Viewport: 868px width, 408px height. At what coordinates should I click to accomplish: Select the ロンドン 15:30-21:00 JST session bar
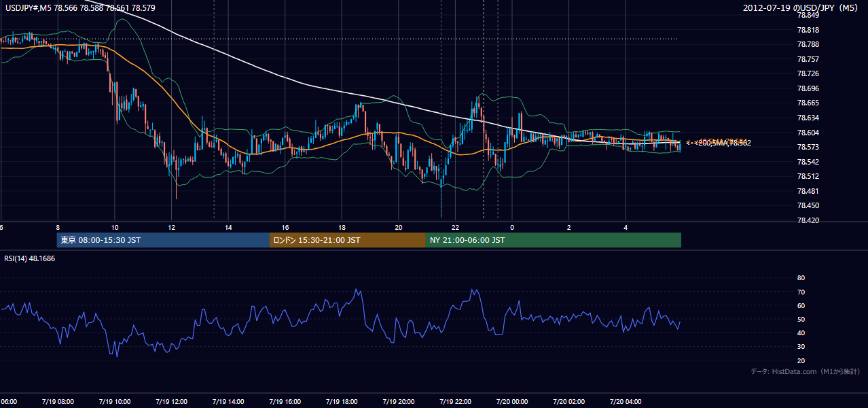coord(348,240)
